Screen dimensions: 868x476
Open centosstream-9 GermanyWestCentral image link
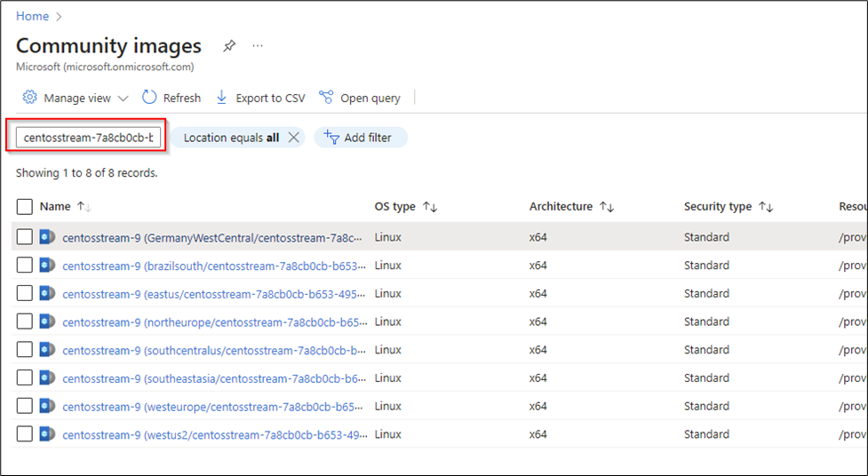coord(212,238)
